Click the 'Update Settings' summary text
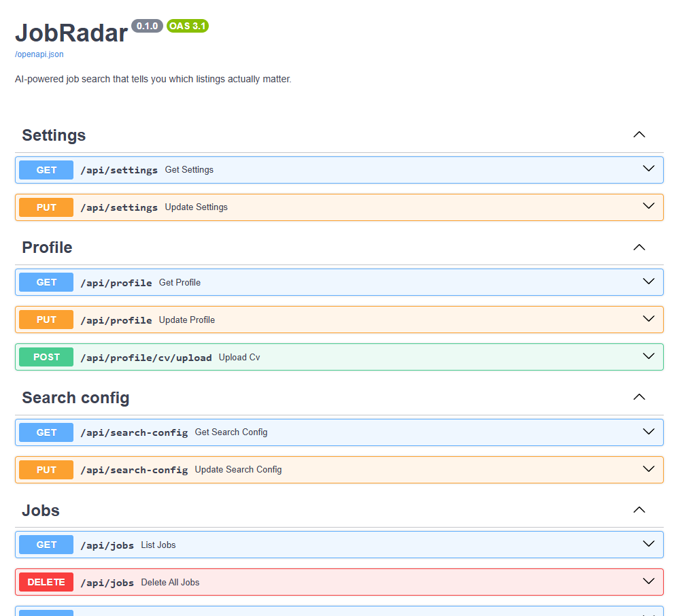 (196, 207)
